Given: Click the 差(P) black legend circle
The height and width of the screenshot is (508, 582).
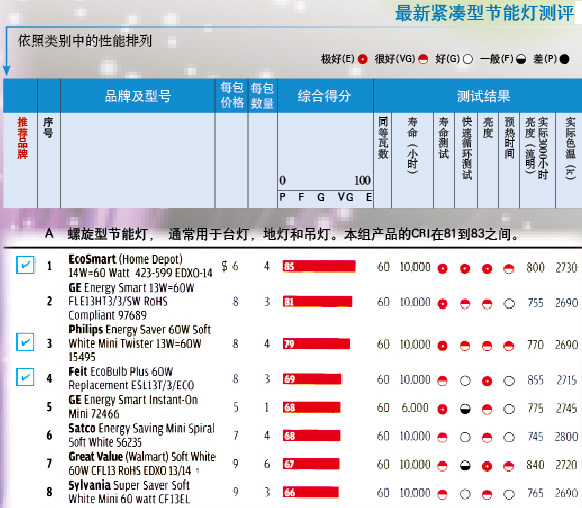Looking at the screenshot, I should pos(564,59).
